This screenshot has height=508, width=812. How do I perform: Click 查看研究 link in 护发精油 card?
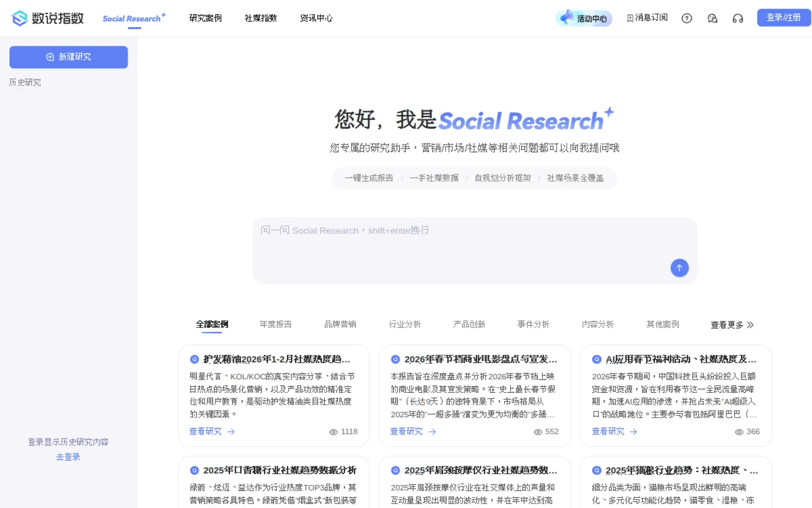point(205,431)
